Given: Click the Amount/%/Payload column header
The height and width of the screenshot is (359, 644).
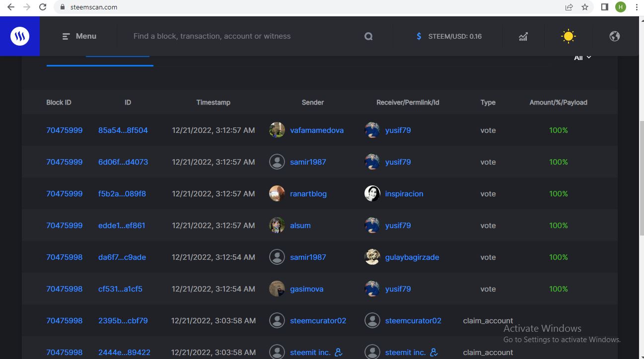Looking at the screenshot, I should [x=559, y=103].
